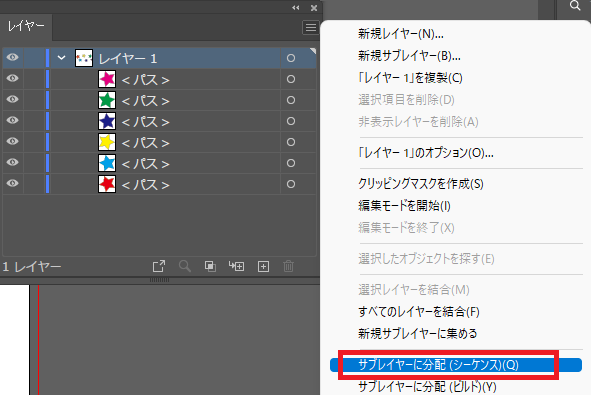The height and width of the screenshot is (395, 591).
Task: Click the search magnifier icon at top right
Action: click(575, 6)
